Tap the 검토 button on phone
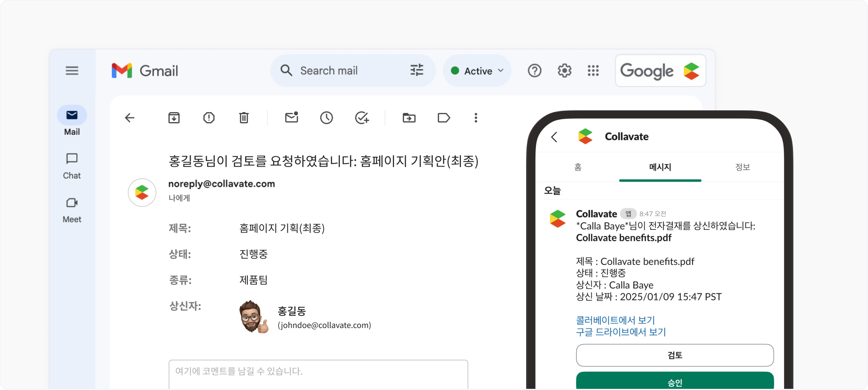 click(x=675, y=355)
